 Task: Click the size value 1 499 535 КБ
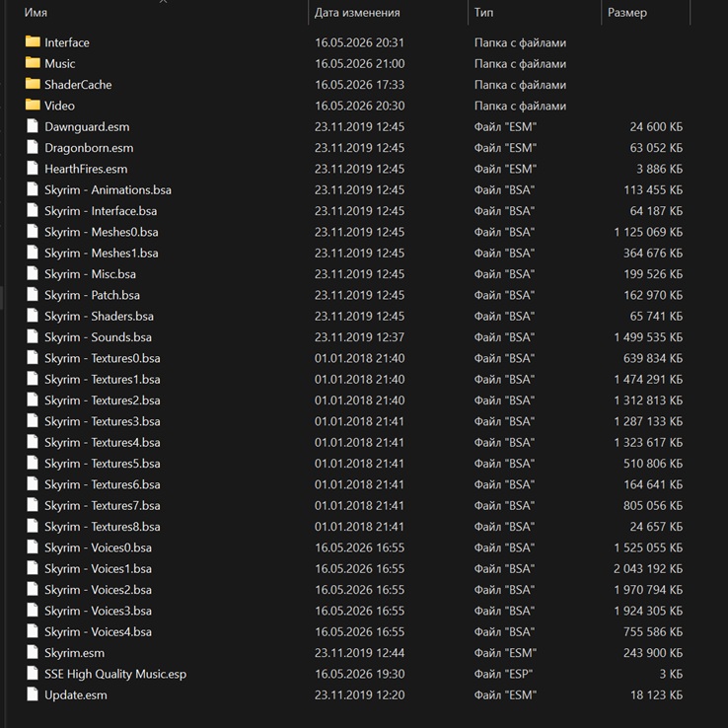pyautogui.click(x=648, y=337)
